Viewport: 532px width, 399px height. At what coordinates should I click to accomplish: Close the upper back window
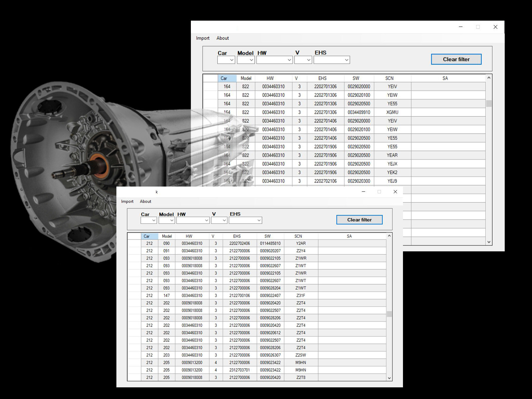click(x=495, y=27)
